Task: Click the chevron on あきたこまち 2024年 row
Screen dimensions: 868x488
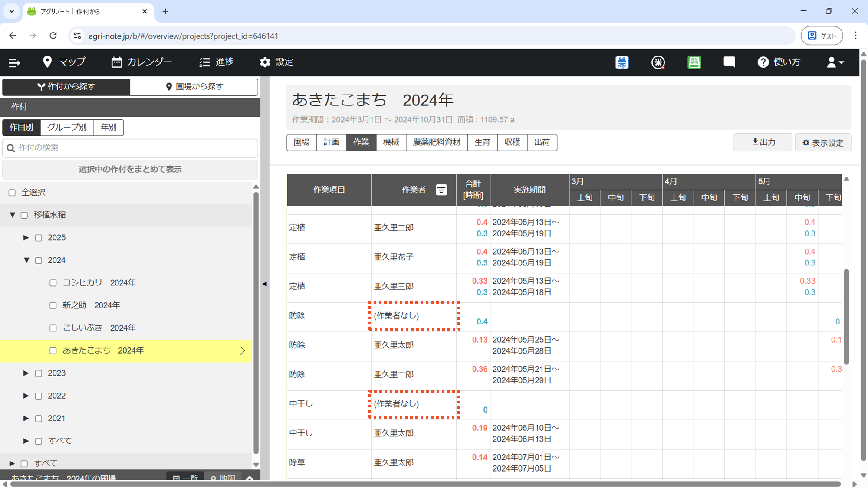Action: pyautogui.click(x=243, y=350)
